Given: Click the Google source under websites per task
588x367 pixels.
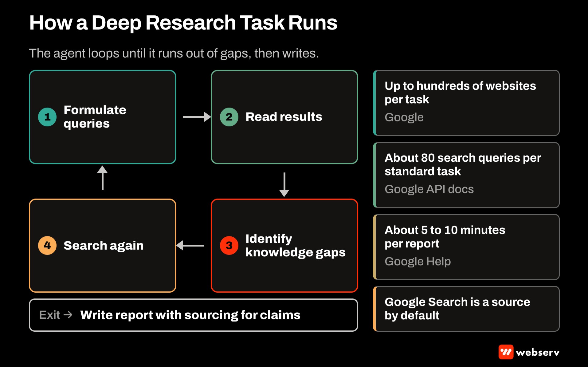Looking at the screenshot, I should (x=404, y=117).
